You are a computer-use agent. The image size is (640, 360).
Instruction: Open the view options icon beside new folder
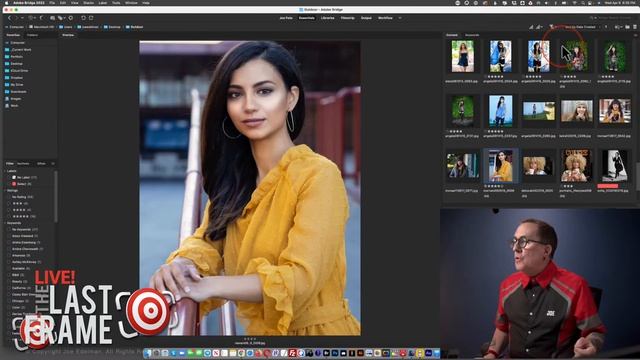tap(618, 27)
